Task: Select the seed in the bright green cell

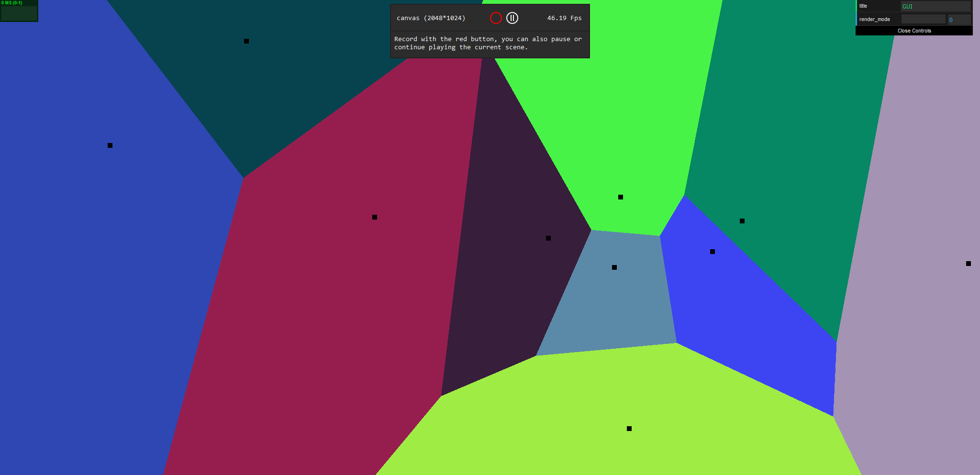Action: 621,197
